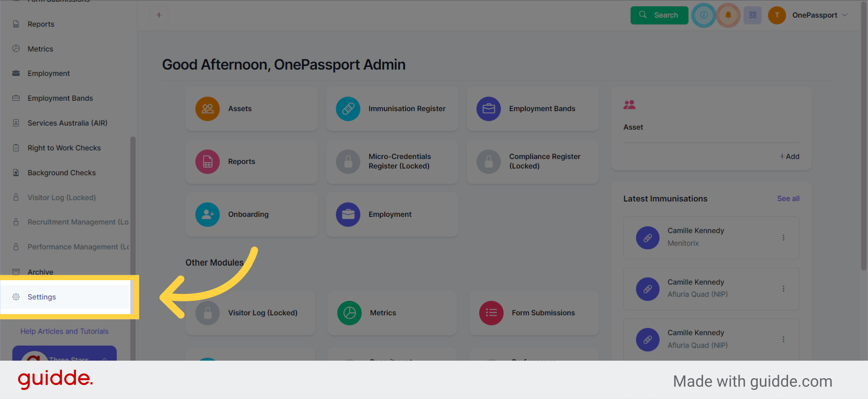Viewport: 868px width, 399px height.
Task: Click the green Search button
Action: (659, 15)
